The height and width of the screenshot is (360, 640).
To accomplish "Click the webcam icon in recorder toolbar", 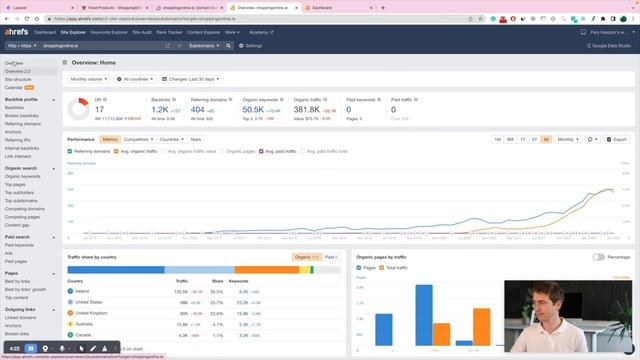I will coord(45,348).
